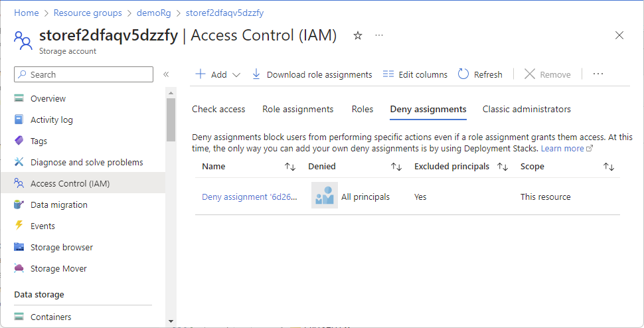Open the ellipsis menu beside title
This screenshot has width=644, height=328.
(x=379, y=36)
